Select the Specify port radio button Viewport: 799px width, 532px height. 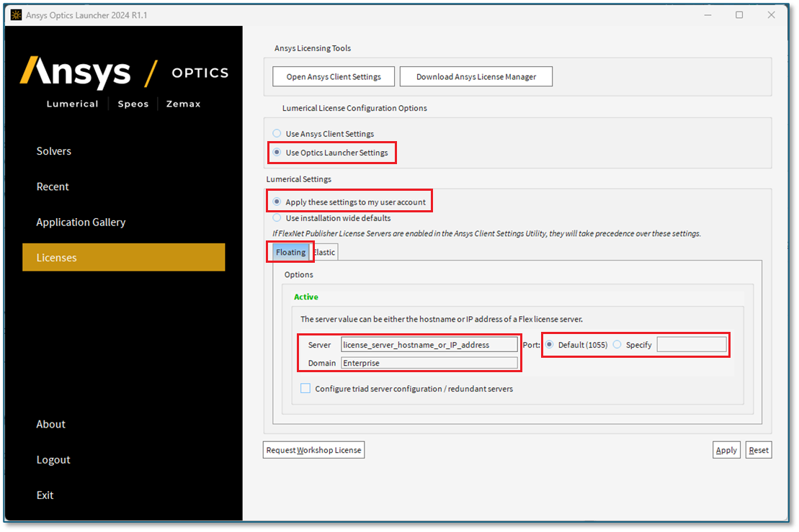pos(617,345)
